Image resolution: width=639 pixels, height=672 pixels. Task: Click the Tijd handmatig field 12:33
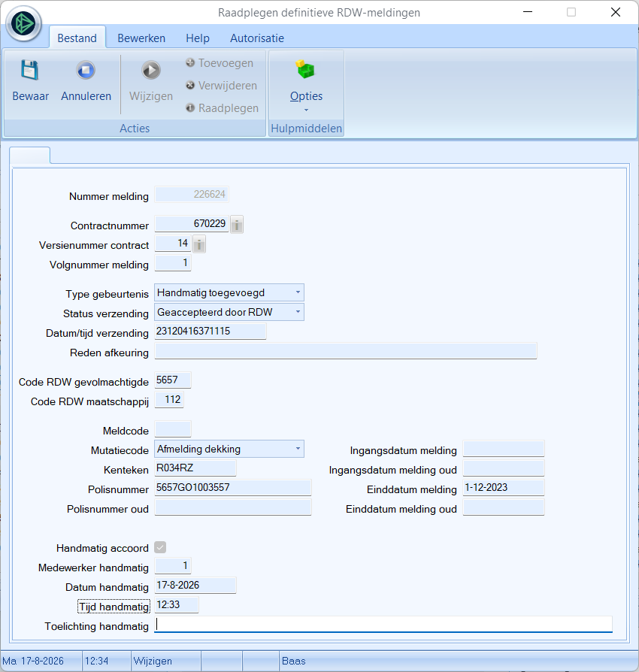pyautogui.click(x=176, y=605)
